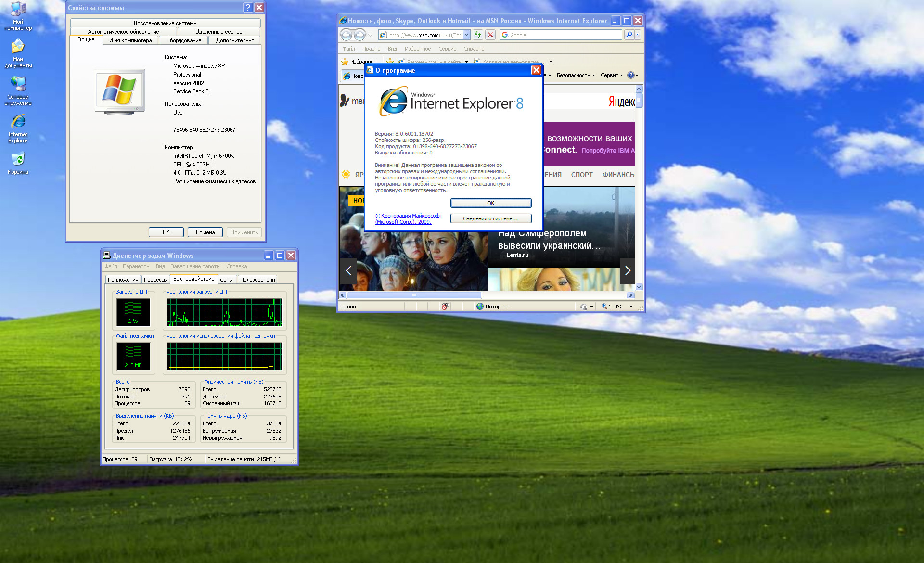Click OK in the About Internet Explorer dialog

491,203
